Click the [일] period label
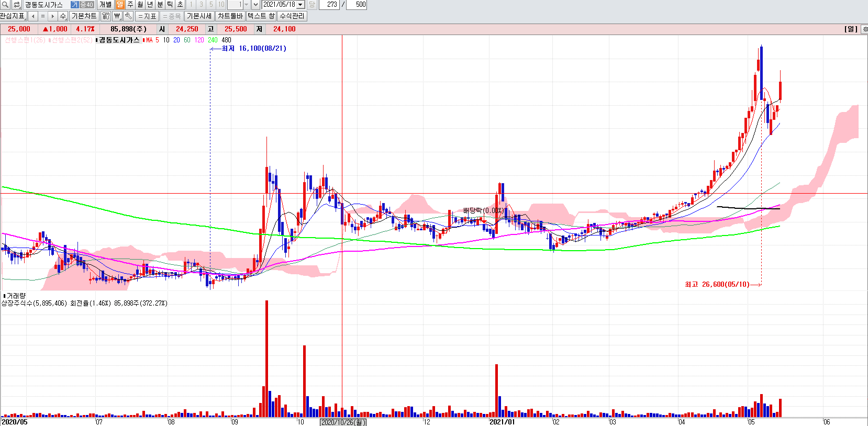 coord(851,29)
